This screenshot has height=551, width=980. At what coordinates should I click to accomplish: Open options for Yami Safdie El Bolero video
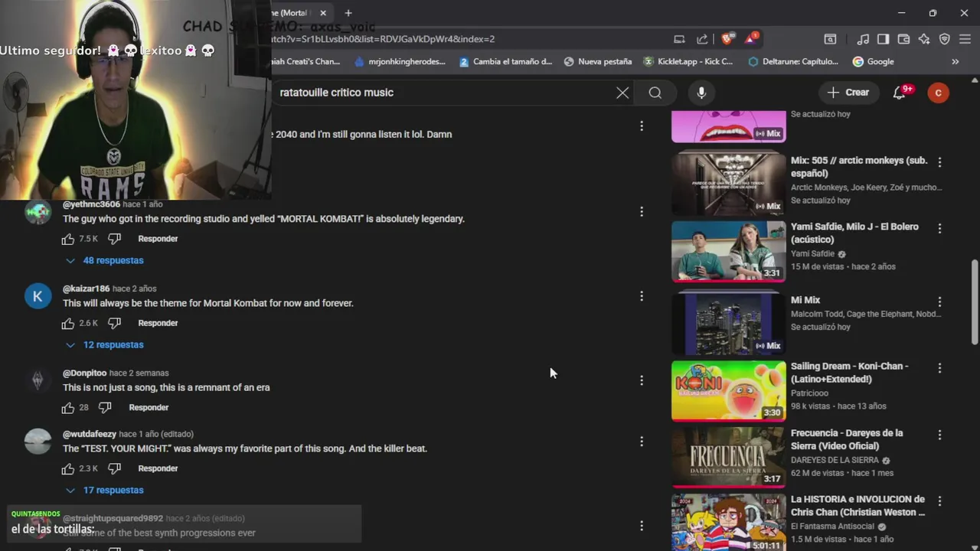939,228
